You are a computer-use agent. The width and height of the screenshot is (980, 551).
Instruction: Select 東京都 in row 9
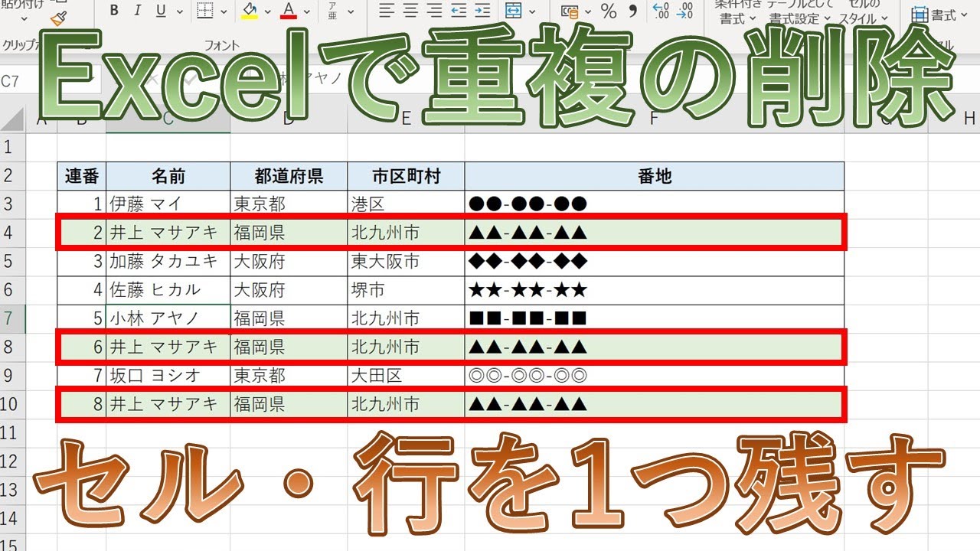point(289,376)
